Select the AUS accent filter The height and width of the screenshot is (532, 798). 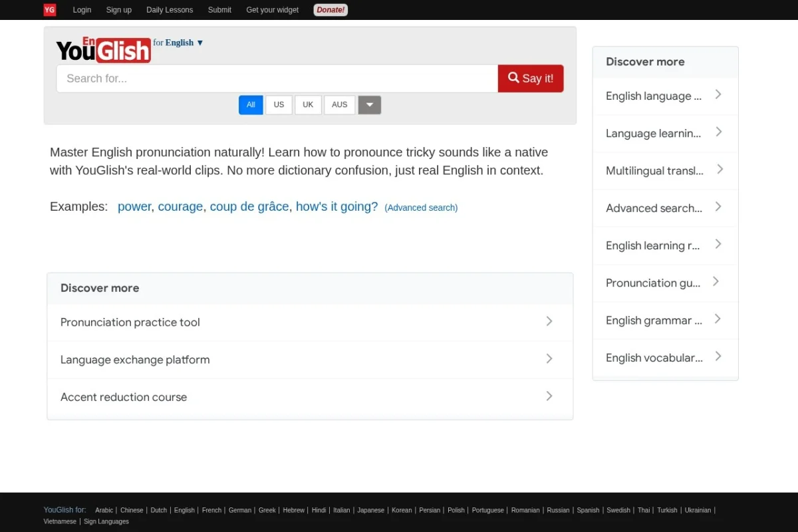point(339,105)
